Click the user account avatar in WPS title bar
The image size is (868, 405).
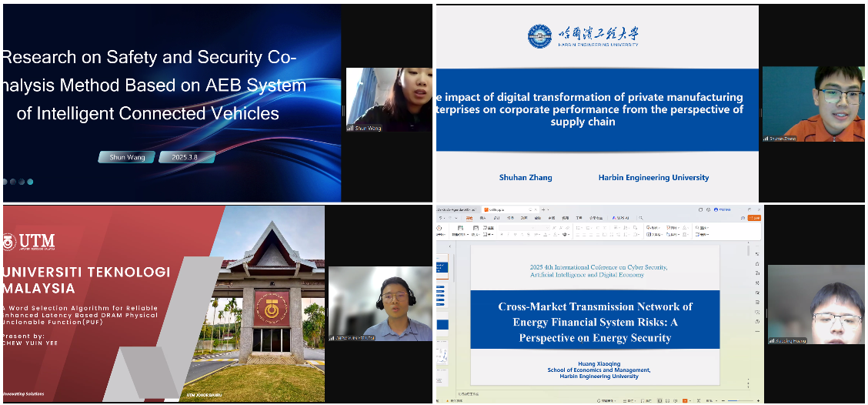pos(716,209)
